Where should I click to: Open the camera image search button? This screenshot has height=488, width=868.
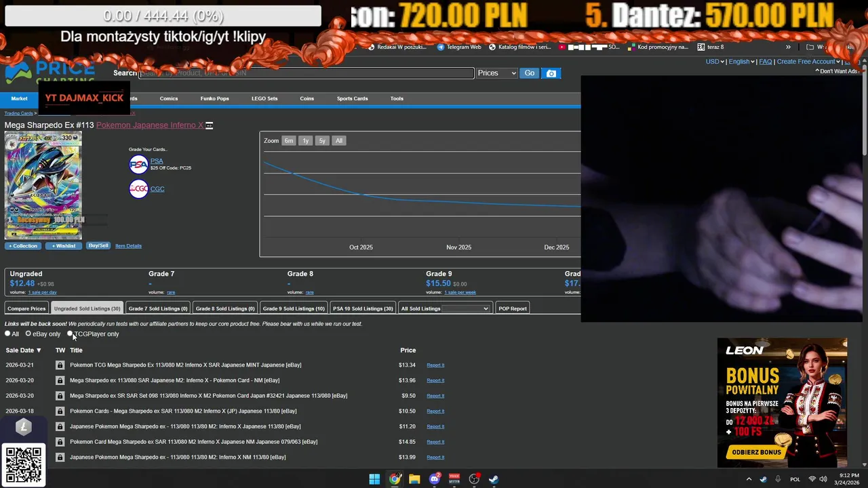tap(551, 73)
